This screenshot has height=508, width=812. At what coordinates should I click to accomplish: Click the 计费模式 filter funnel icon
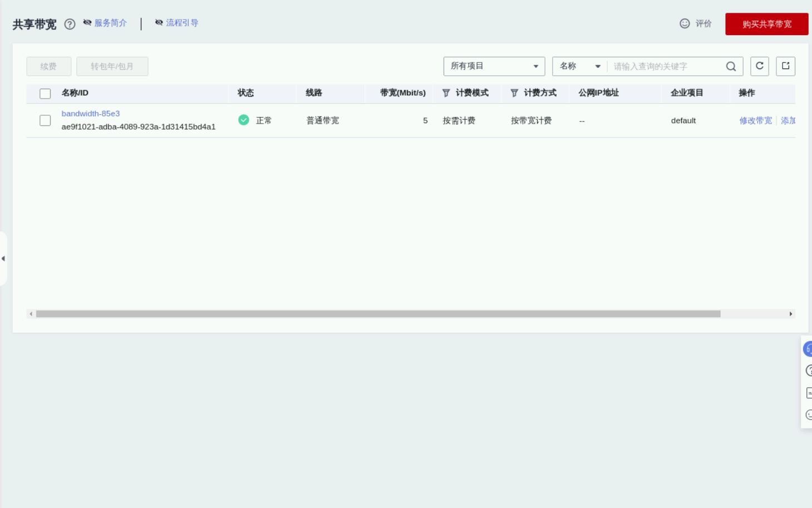[x=446, y=93]
